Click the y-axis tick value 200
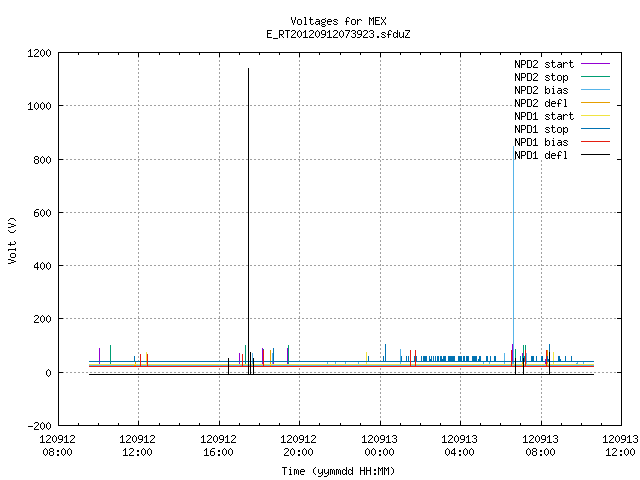This screenshot has width=640, height=480. click(x=42, y=319)
